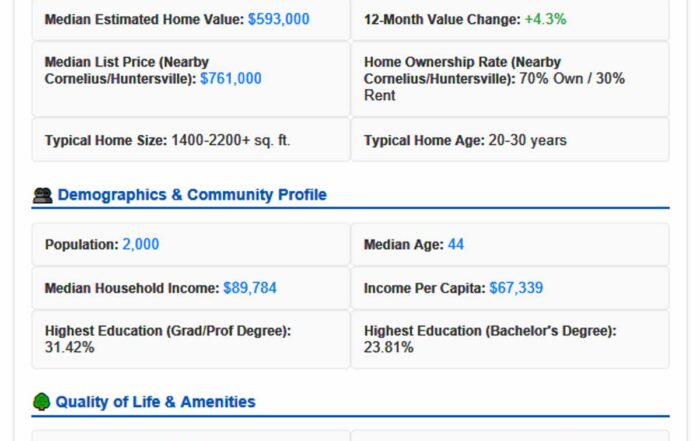The image size is (700, 441).
Task: Click the Median Estimated Home Value label
Action: click(144, 19)
